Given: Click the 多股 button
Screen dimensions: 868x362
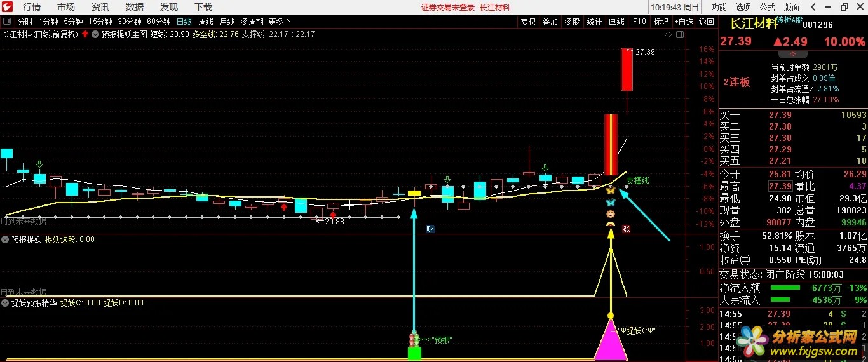Looking at the screenshot, I should 572,21.
